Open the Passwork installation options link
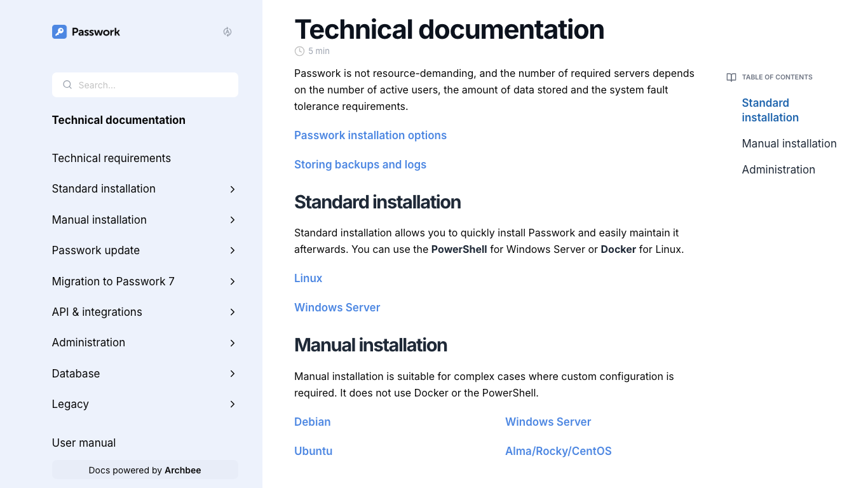Screen dimensions: 868x488 coord(370,135)
